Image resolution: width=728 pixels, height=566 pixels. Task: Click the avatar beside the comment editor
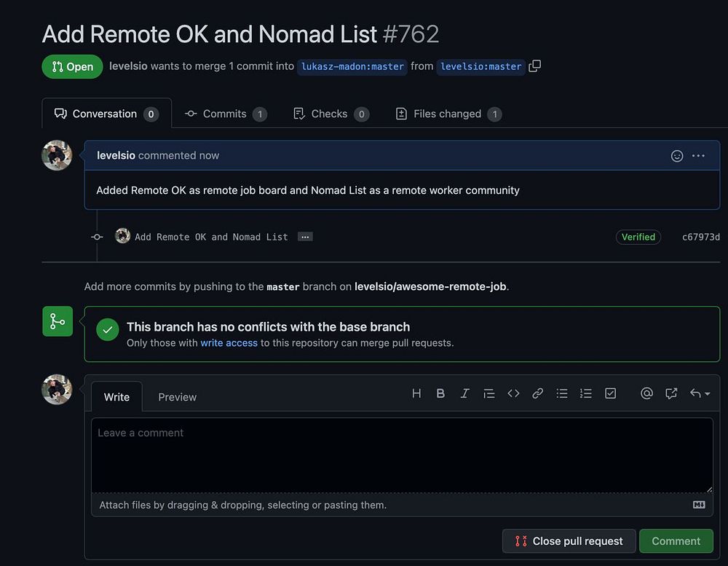tap(57, 390)
